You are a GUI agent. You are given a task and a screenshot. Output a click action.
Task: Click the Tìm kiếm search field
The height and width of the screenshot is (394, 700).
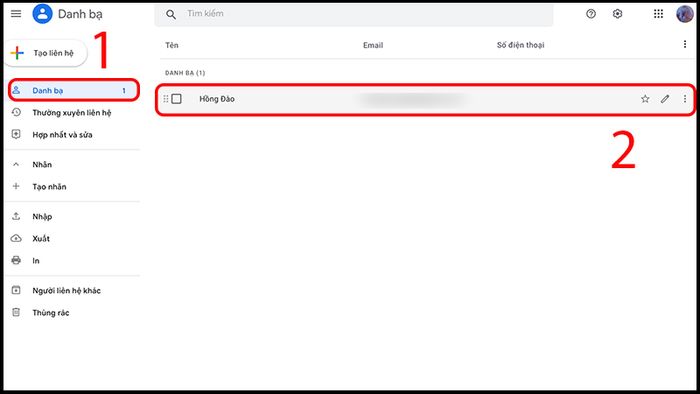pos(354,14)
